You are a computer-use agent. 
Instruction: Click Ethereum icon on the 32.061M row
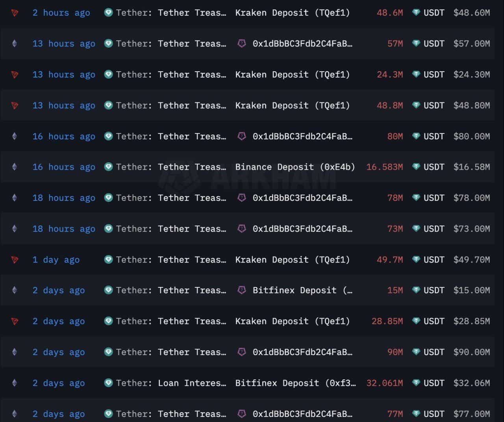click(x=15, y=383)
